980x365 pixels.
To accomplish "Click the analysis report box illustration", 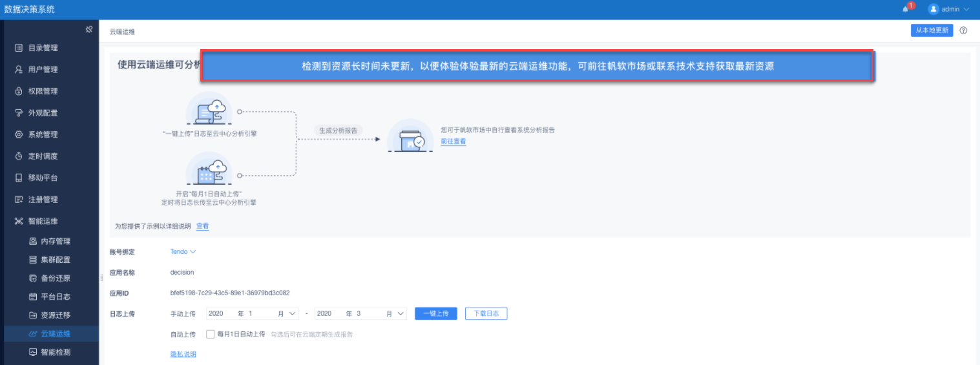I will tap(410, 136).
